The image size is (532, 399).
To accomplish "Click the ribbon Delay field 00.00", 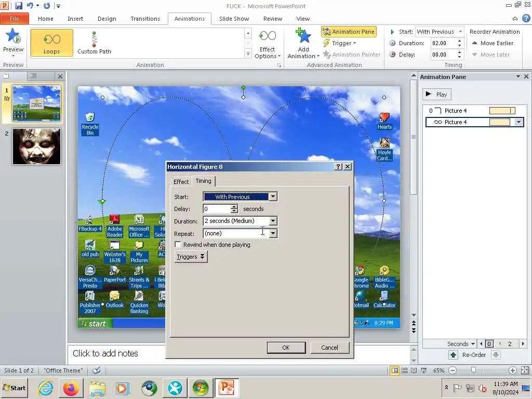I will [443, 55].
